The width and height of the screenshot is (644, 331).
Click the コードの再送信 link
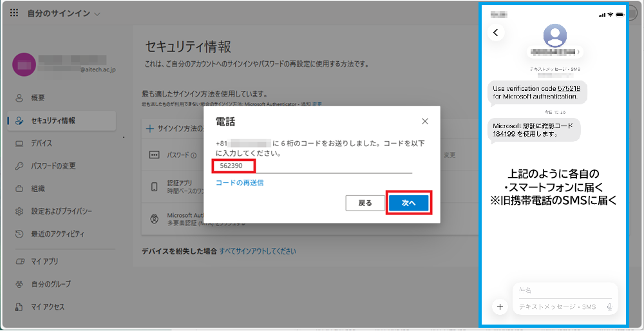tap(240, 183)
